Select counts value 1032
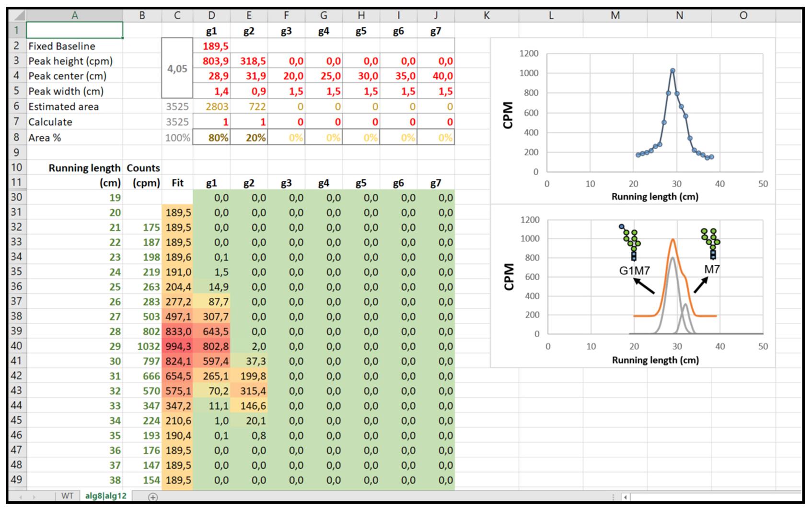The width and height of the screenshot is (812, 509). click(x=142, y=346)
